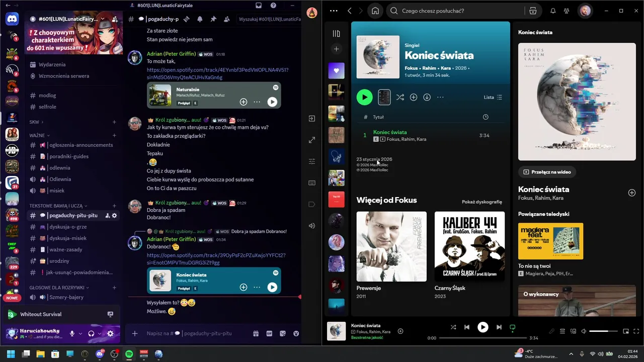This screenshot has height=362, width=644.
Task: Open Spotify friends activity icon
Action: [567, 11]
